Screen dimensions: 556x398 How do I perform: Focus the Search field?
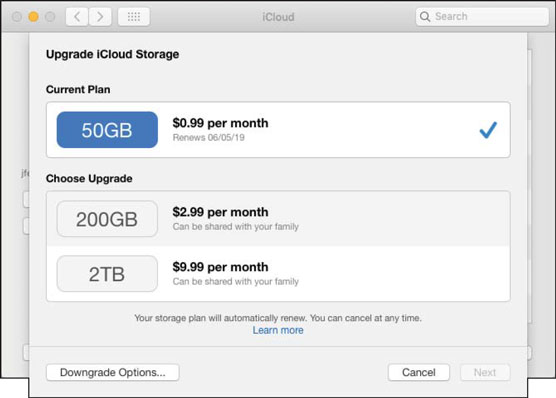pyautogui.click(x=482, y=16)
